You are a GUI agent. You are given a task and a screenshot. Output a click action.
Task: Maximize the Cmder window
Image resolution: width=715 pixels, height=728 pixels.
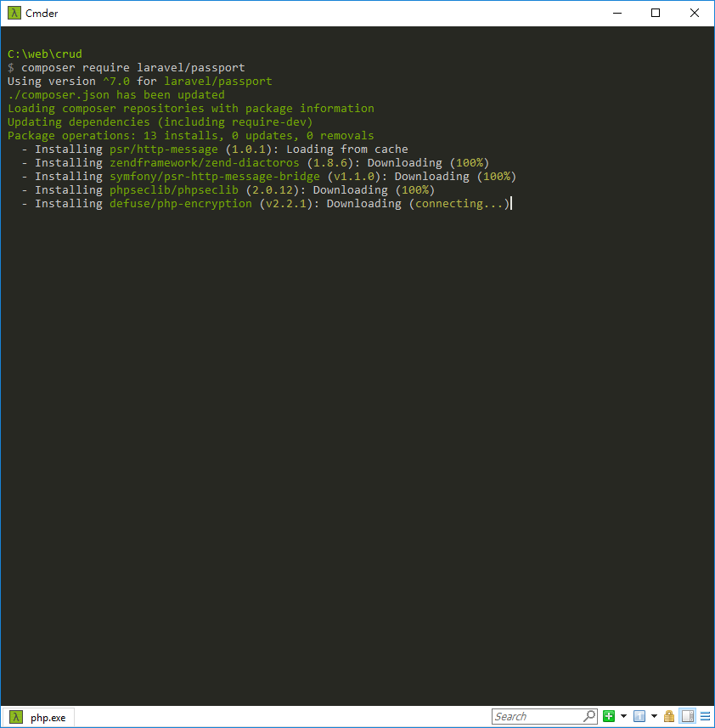pos(656,13)
